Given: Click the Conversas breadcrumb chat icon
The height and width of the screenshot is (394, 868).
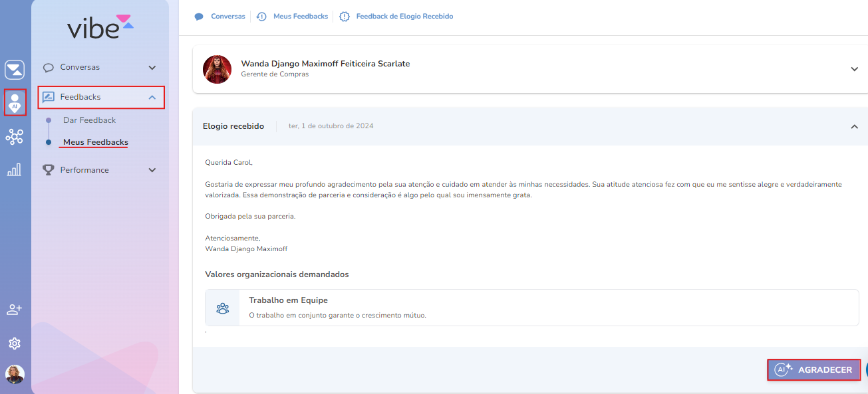Looking at the screenshot, I should (199, 17).
